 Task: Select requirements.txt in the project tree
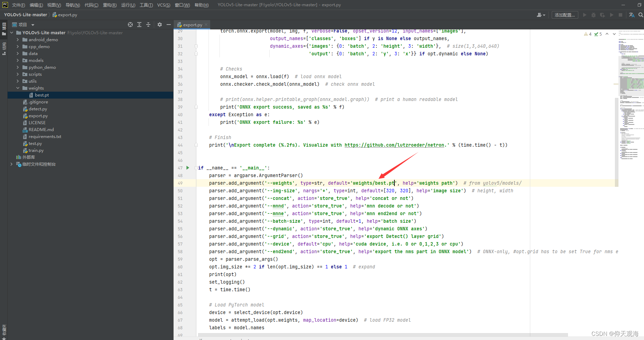pos(45,137)
